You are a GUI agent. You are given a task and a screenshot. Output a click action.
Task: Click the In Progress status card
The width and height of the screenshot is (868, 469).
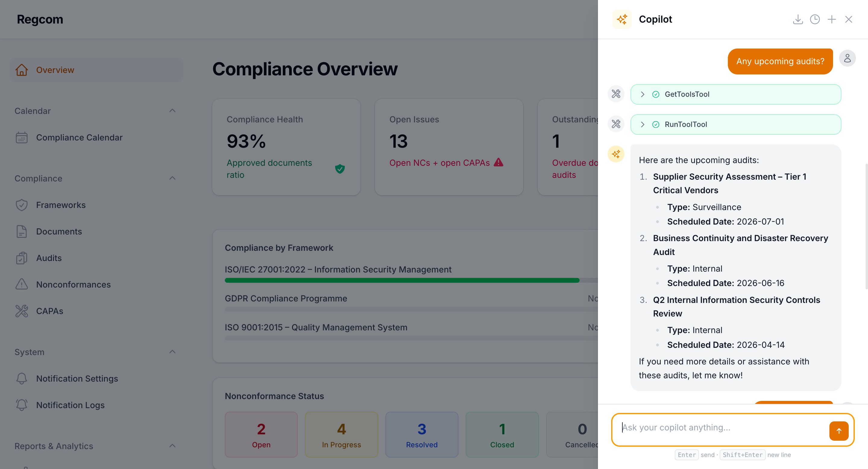[341, 435]
